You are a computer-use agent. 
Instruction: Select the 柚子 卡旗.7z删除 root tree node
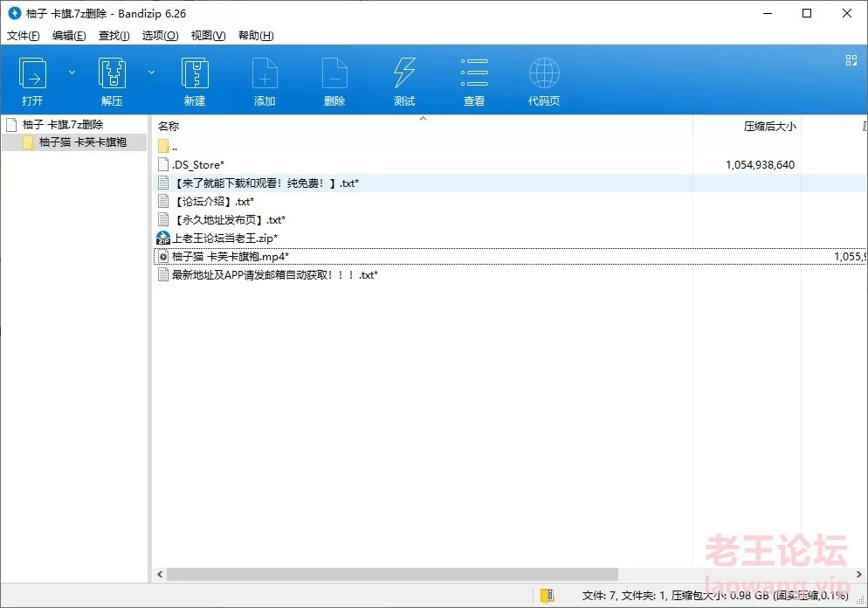coord(63,125)
